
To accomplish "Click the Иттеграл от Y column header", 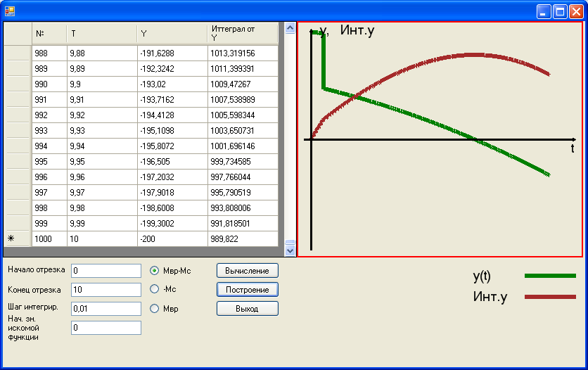I will 243,34.
